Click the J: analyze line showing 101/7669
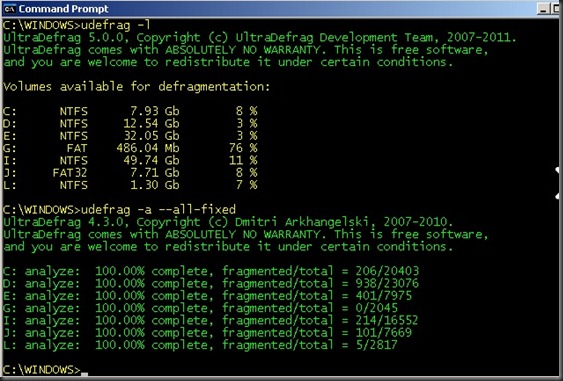Viewport: 563px width, 381px height. coord(208,333)
